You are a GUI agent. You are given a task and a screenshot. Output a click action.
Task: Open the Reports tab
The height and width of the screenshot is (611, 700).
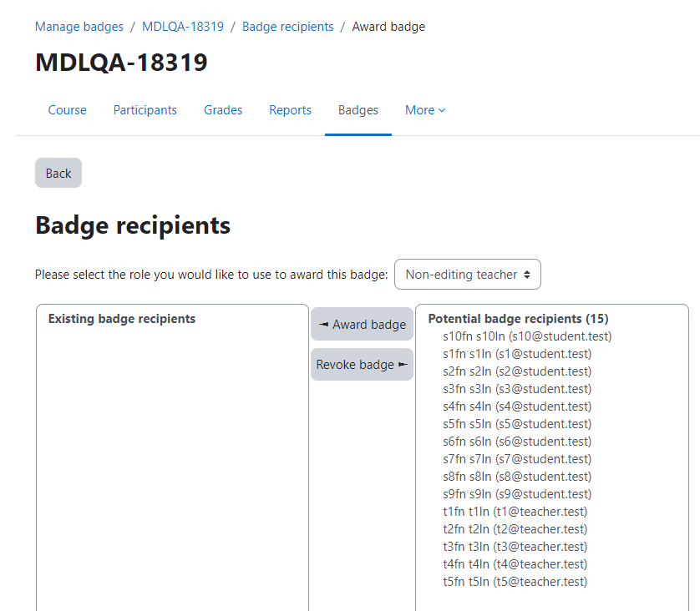pos(290,110)
